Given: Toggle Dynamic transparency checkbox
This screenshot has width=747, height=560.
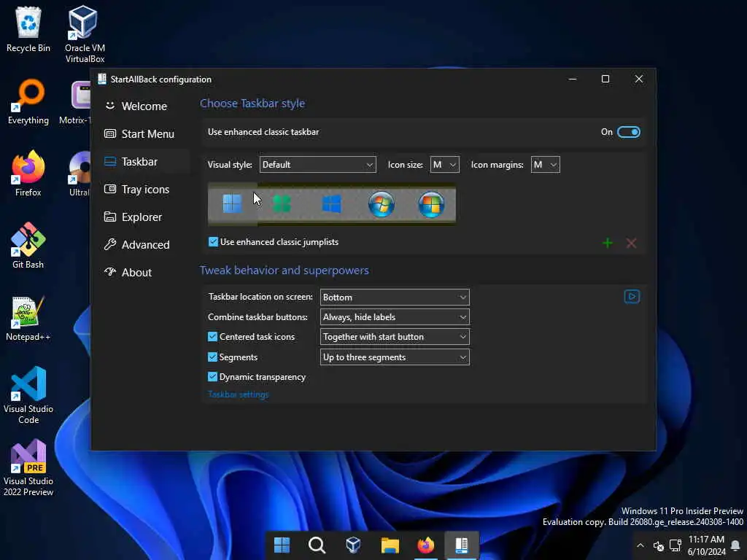Looking at the screenshot, I should coord(212,377).
